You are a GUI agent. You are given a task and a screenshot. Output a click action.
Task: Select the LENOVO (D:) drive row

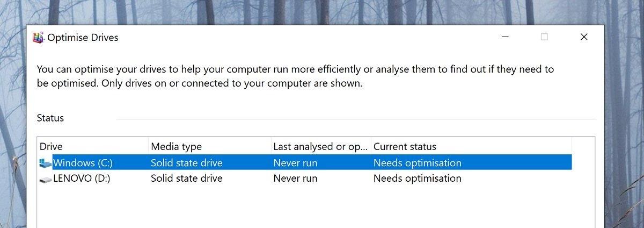(82, 179)
